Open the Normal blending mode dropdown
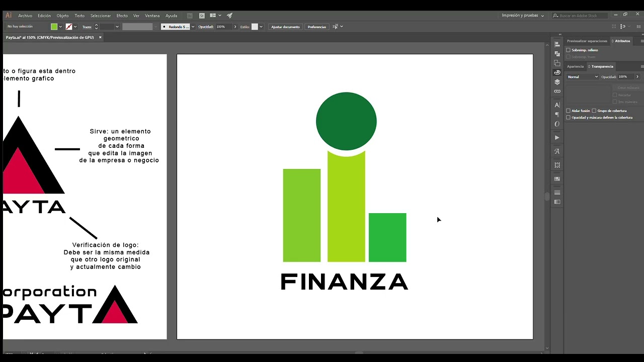Screen dimensions: 644x362 click(x=583, y=77)
